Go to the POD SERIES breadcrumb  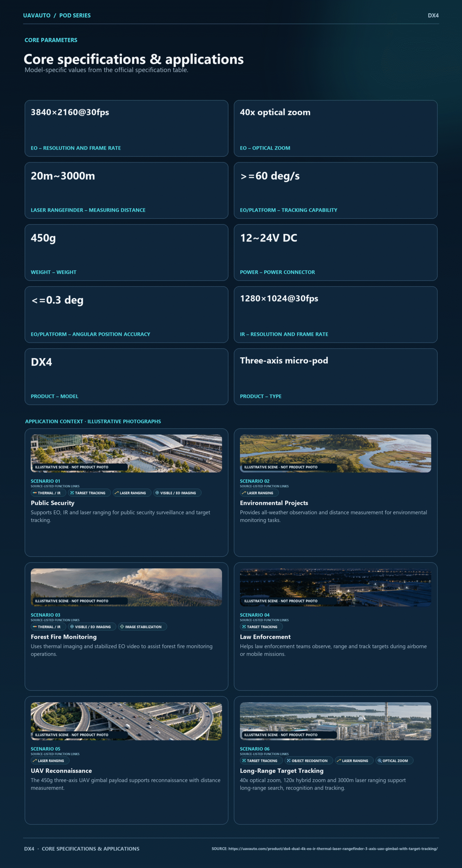[75, 16]
